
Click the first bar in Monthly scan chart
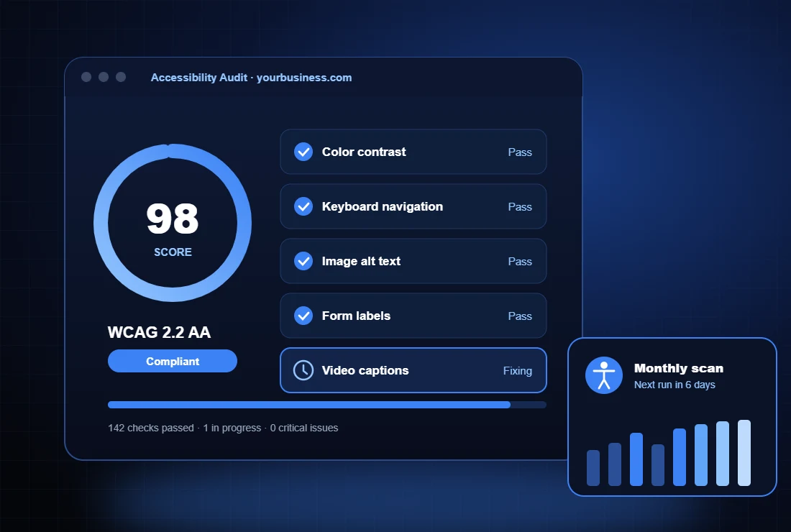point(593,468)
